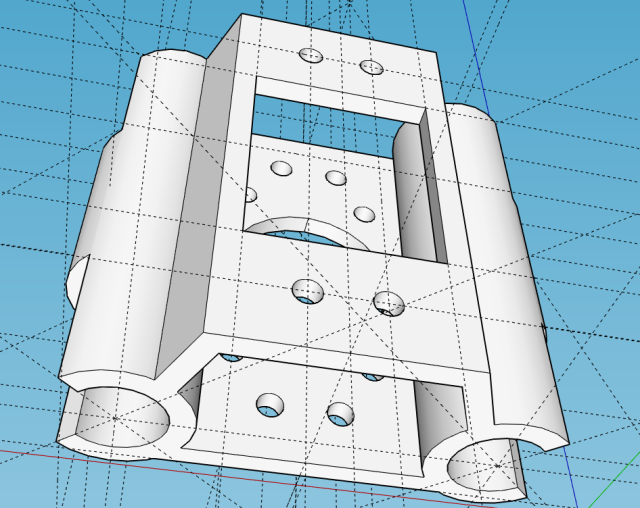The image size is (640, 508).
Task: Pick the semicircular arc cutout inside the frame
Action: point(306,233)
